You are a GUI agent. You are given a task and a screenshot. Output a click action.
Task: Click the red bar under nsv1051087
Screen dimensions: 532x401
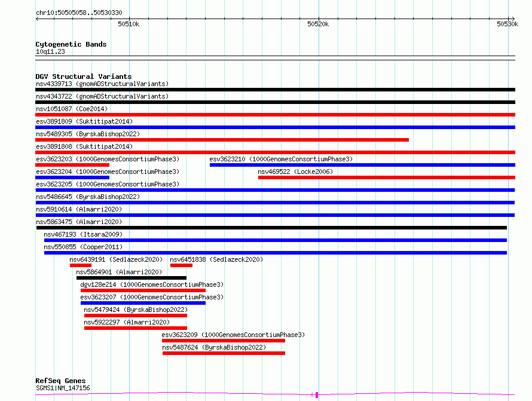click(275, 115)
